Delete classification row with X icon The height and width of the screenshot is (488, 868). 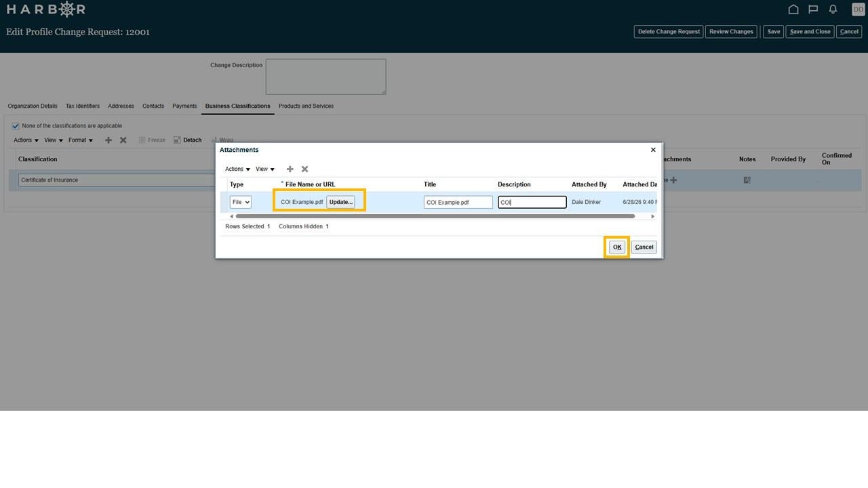click(123, 140)
